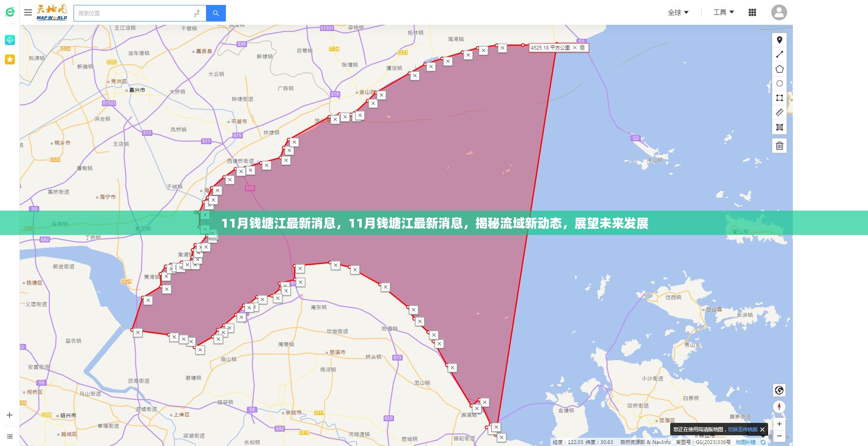
Task: Select the ruler distance measure tool
Action: point(780,112)
